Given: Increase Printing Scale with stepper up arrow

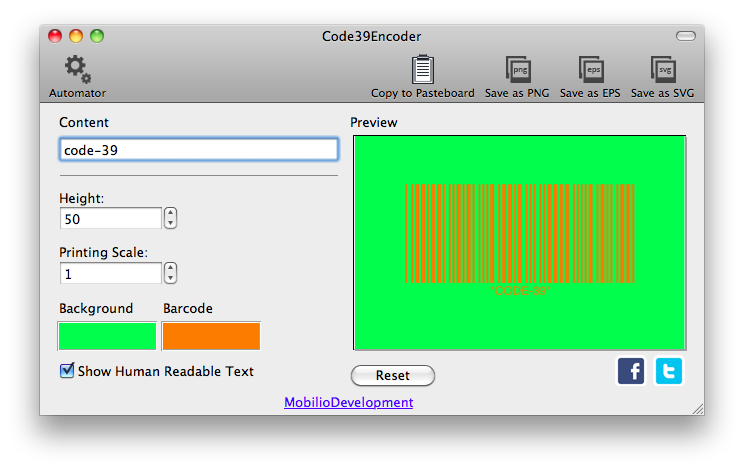Looking at the screenshot, I should pyautogui.click(x=170, y=268).
